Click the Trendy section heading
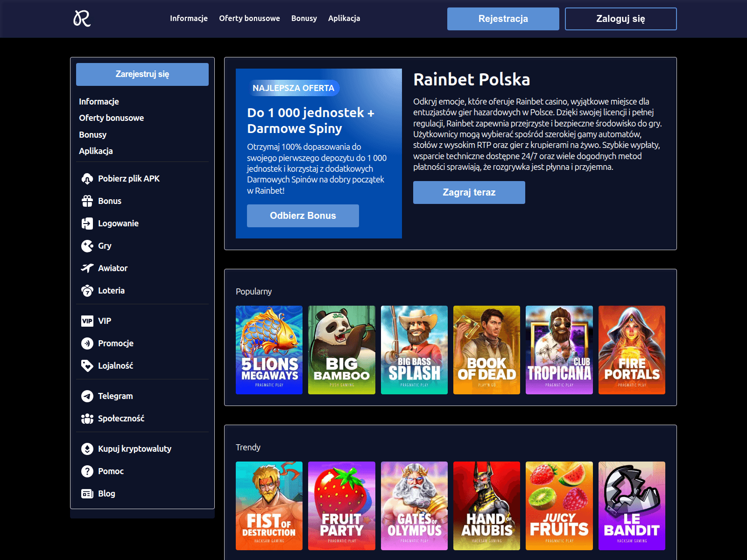 (248, 448)
